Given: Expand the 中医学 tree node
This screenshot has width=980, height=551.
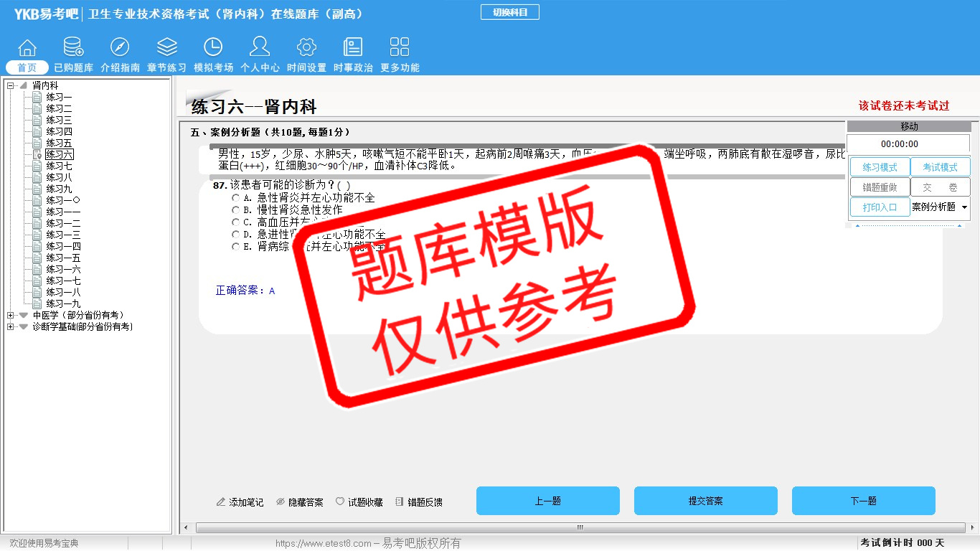Looking at the screenshot, I should [x=11, y=316].
